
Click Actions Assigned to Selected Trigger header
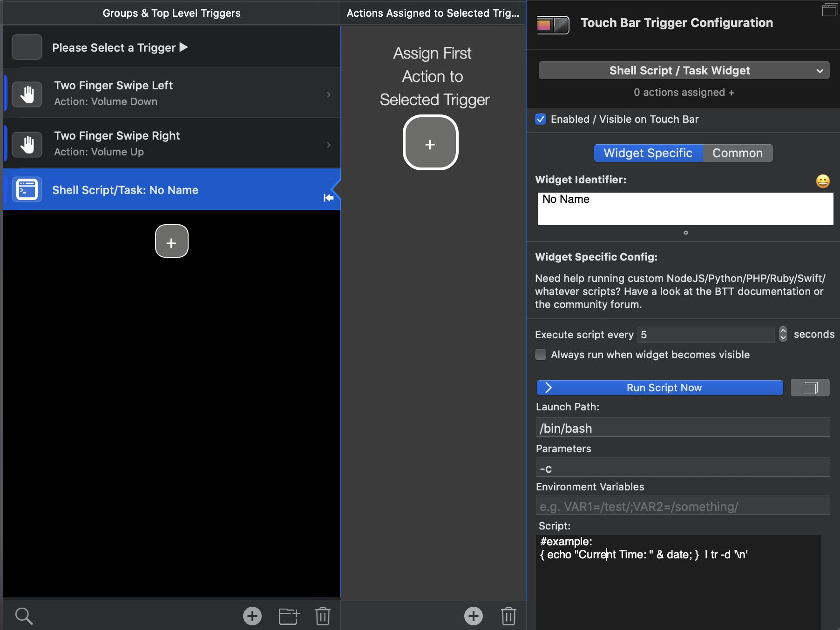pos(433,13)
